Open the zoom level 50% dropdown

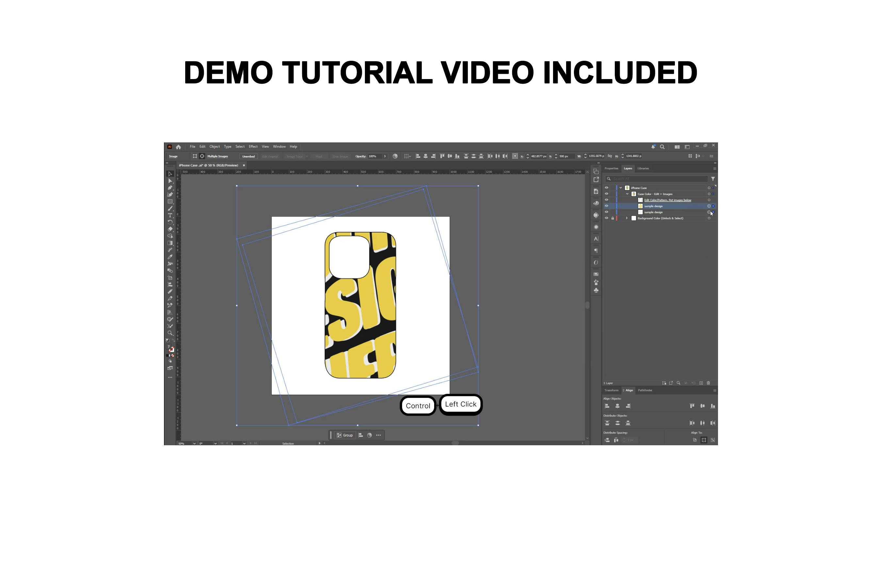click(x=194, y=443)
